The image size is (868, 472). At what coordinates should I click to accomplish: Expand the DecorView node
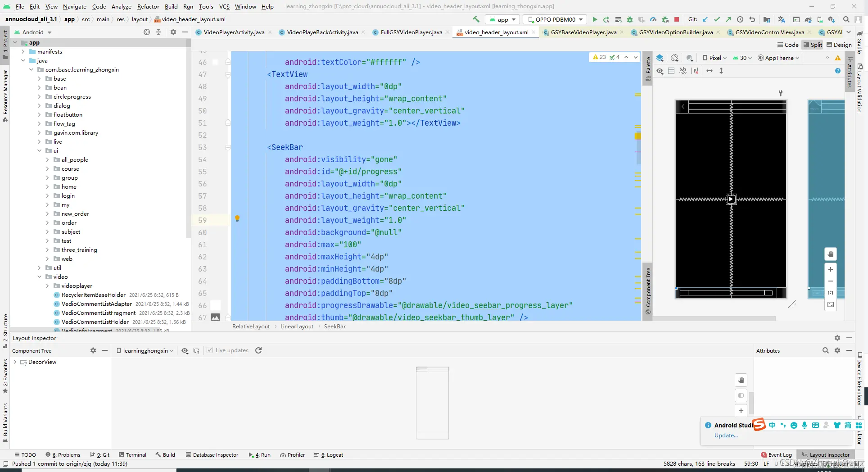pyautogui.click(x=15, y=362)
